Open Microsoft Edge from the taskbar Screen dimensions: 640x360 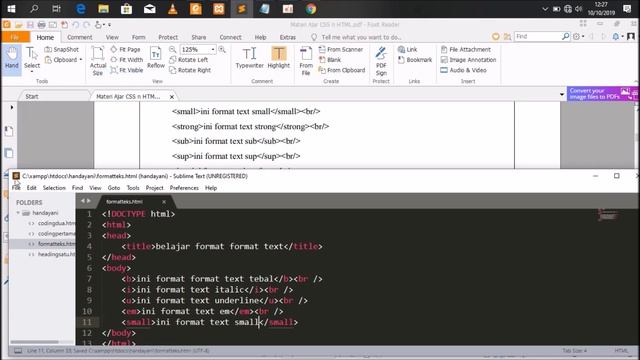[x=81, y=9]
